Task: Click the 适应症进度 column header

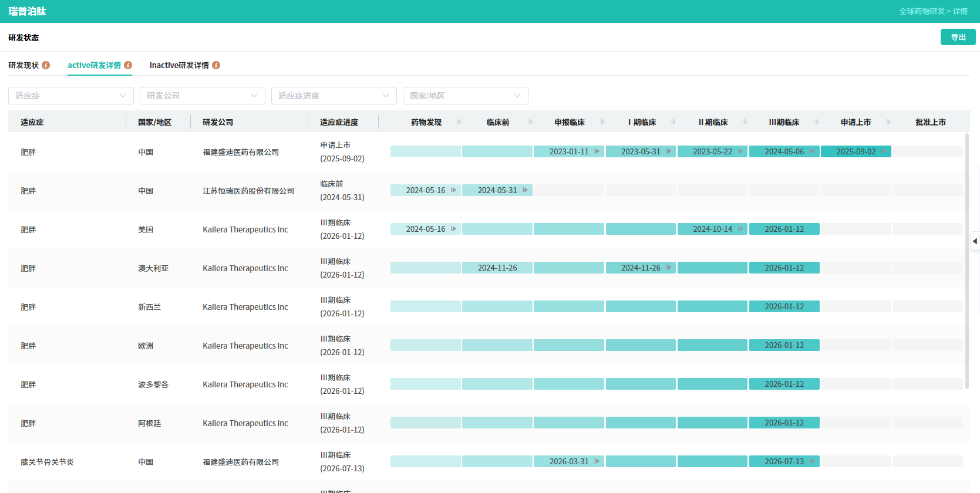Action: tap(339, 122)
